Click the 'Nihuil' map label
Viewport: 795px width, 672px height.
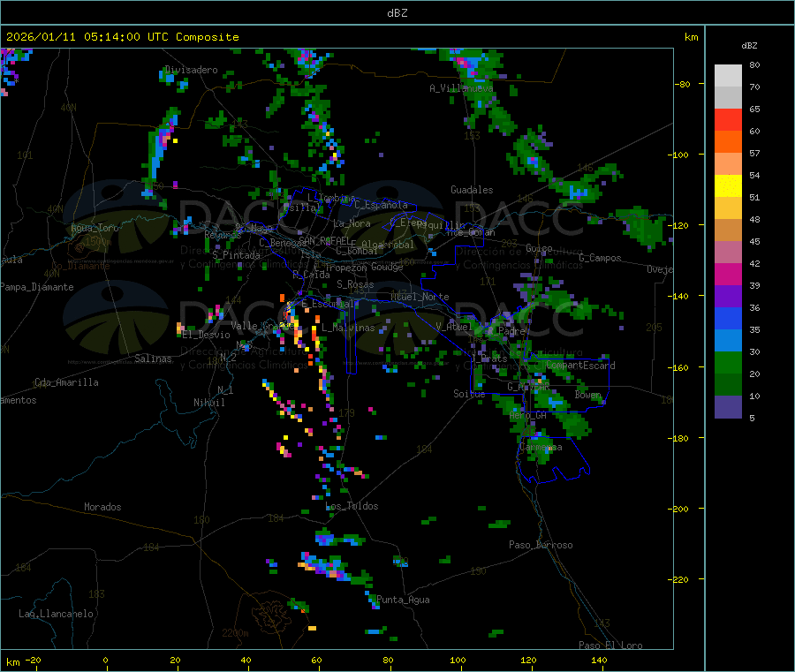tap(209, 403)
